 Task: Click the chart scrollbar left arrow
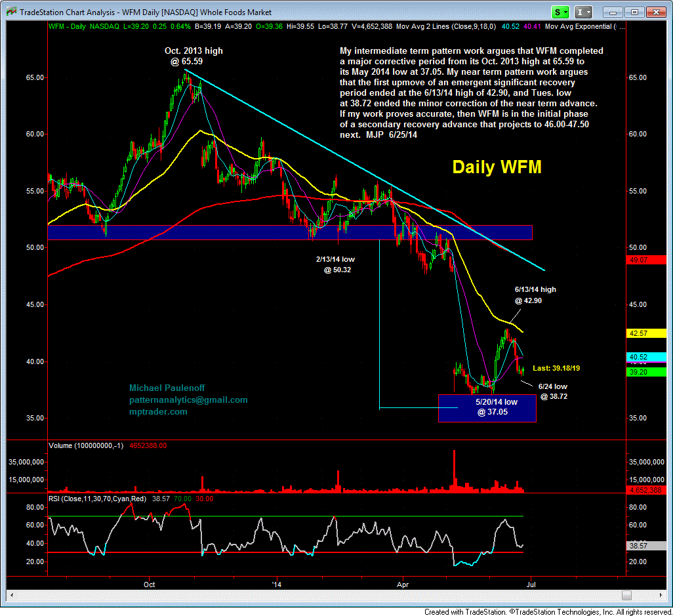coord(11,595)
